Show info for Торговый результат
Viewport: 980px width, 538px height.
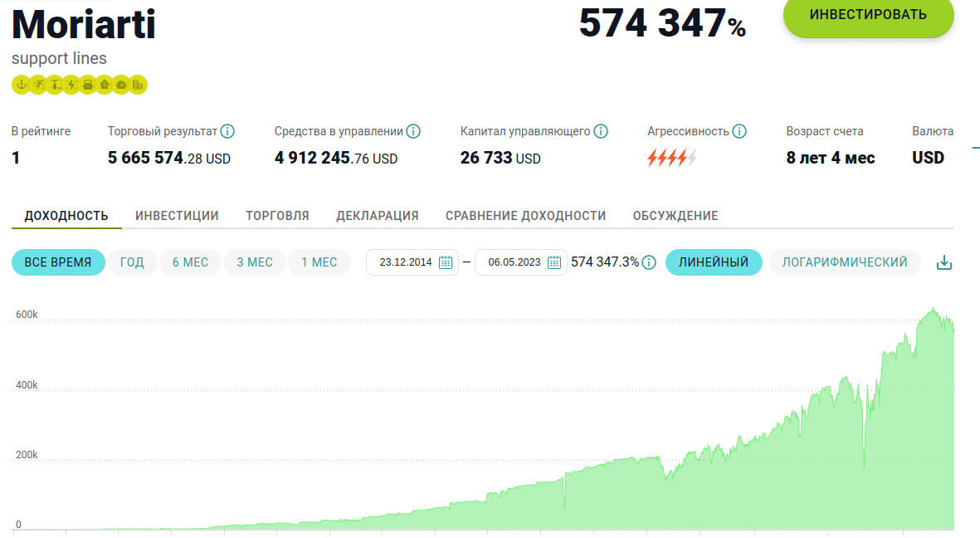227,131
